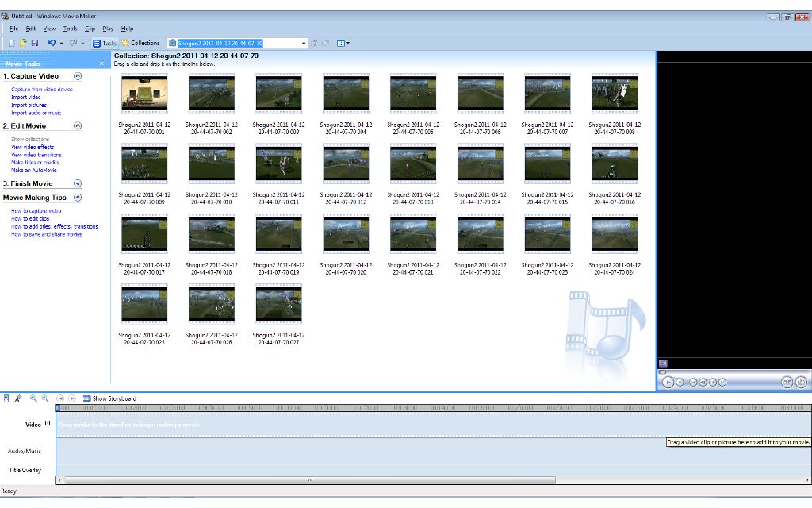
Task: Click the Import video link
Action: tap(26, 98)
